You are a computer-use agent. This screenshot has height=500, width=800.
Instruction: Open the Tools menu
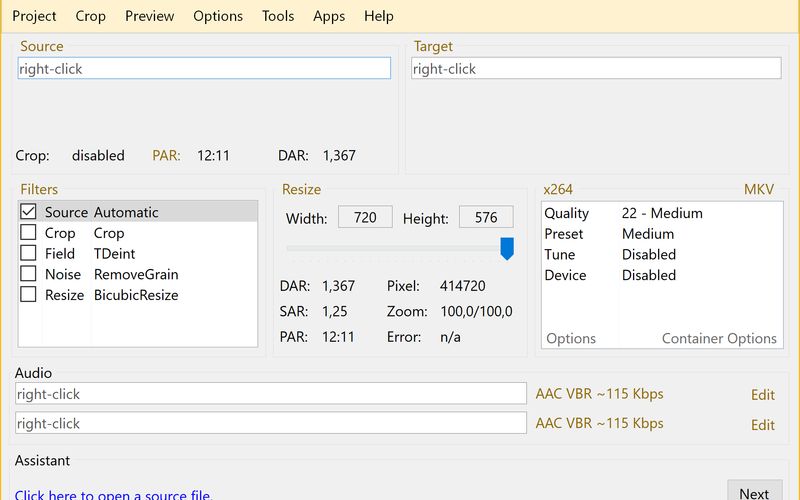click(278, 16)
